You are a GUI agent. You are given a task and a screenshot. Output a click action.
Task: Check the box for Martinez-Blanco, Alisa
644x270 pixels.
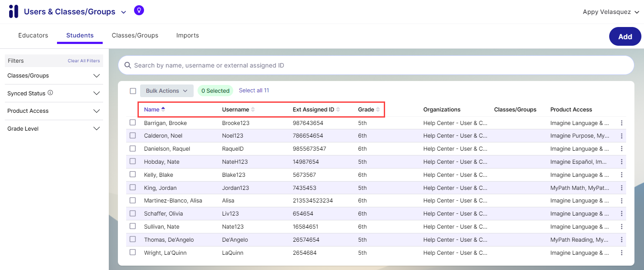[x=133, y=200]
